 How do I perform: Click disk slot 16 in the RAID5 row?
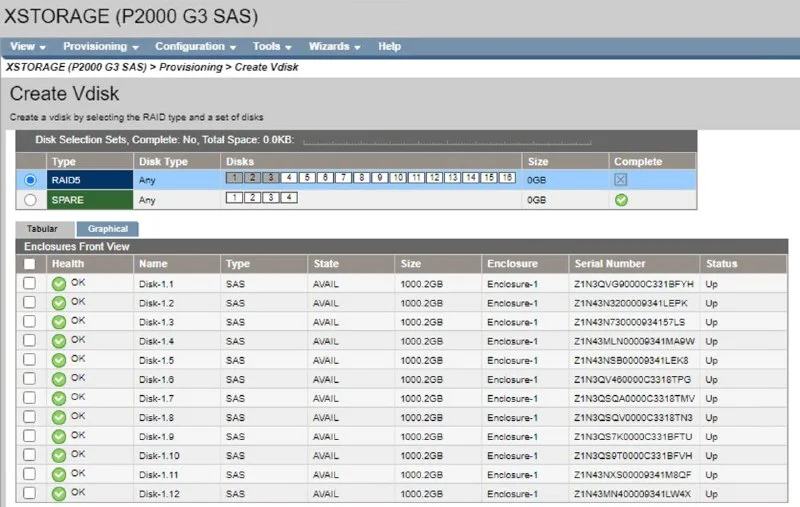coord(507,178)
